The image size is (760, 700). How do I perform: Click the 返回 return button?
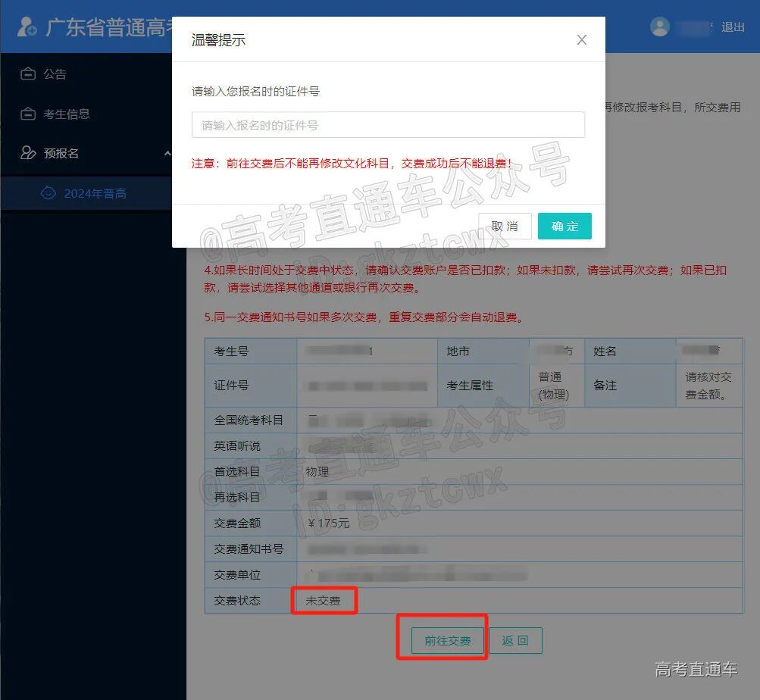515,639
